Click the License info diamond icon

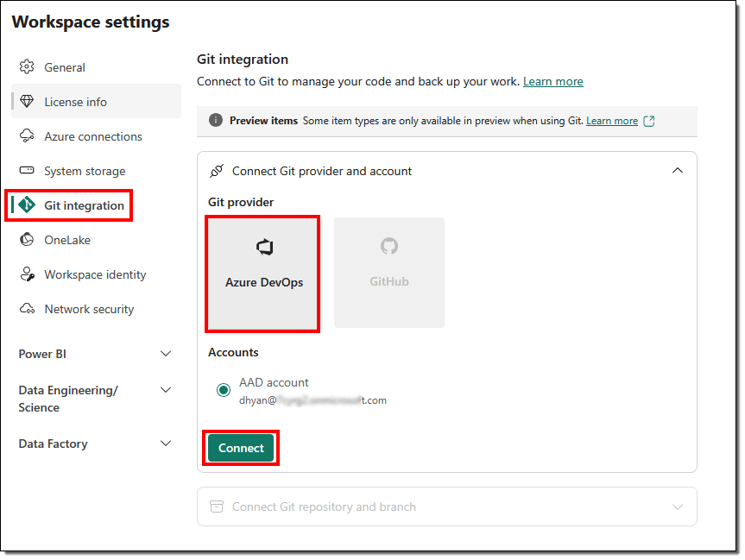(x=27, y=102)
